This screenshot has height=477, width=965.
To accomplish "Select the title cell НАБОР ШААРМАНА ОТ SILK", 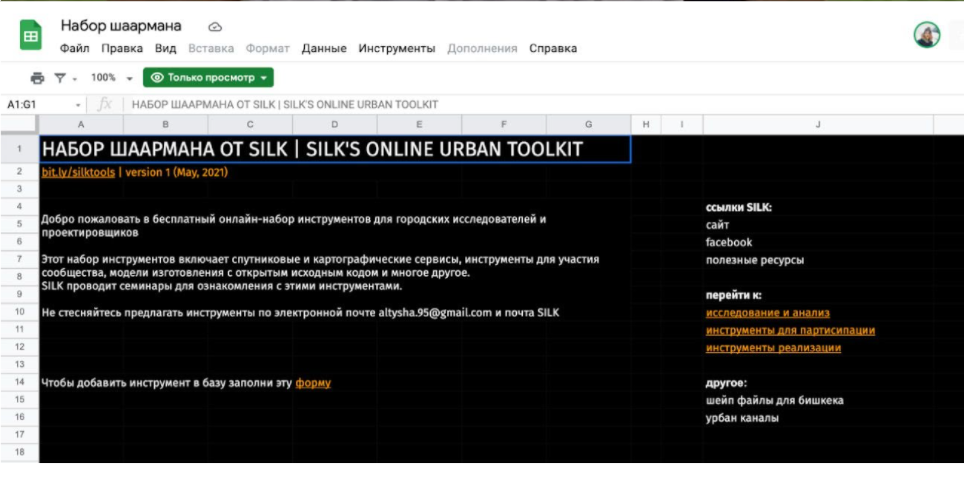I will click(335, 149).
